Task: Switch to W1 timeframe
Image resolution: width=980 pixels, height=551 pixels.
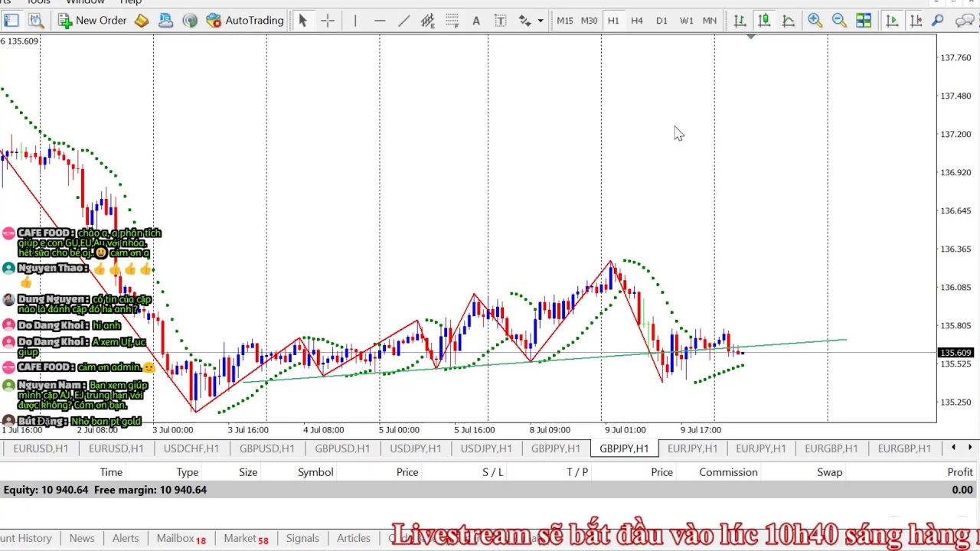Action: pyautogui.click(x=686, y=21)
